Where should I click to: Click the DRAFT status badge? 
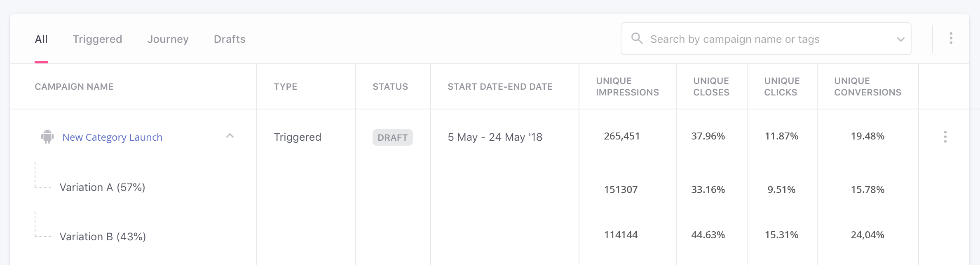point(392,137)
